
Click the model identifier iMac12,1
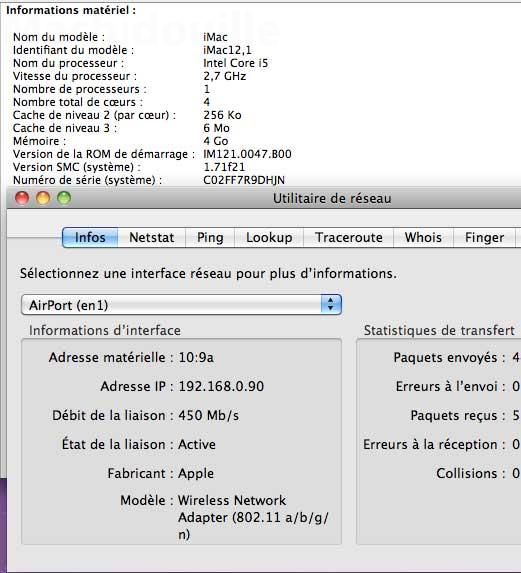tap(227, 50)
